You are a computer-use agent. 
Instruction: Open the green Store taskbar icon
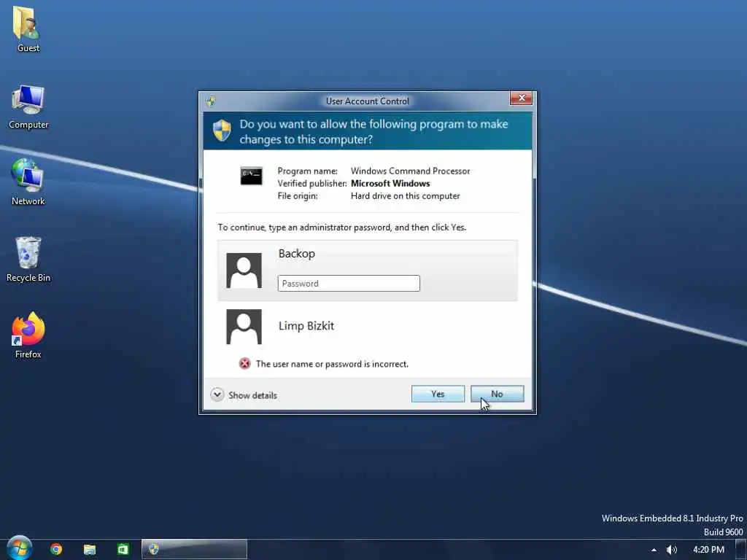click(123, 550)
